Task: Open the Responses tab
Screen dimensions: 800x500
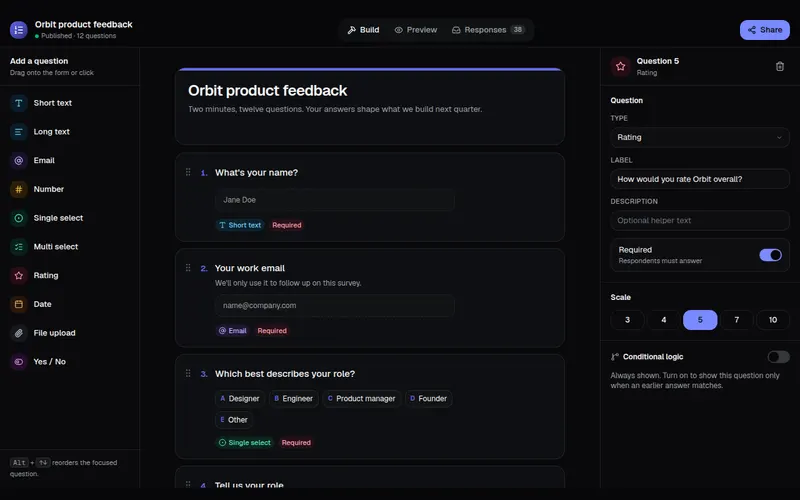Action: click(x=488, y=30)
